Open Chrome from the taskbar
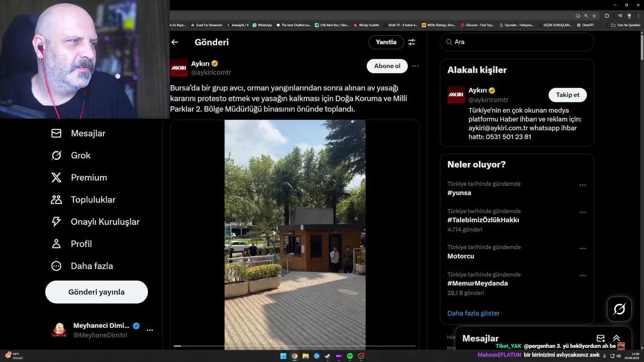 point(294,356)
